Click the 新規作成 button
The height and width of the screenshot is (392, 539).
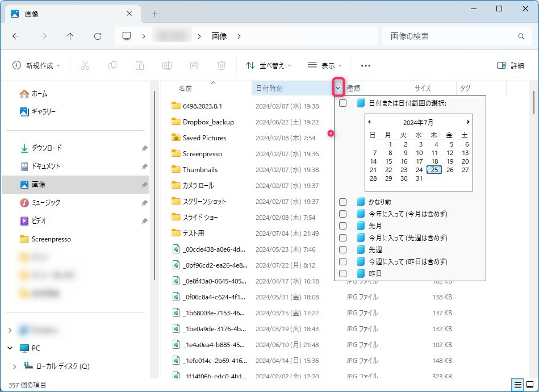coord(37,65)
